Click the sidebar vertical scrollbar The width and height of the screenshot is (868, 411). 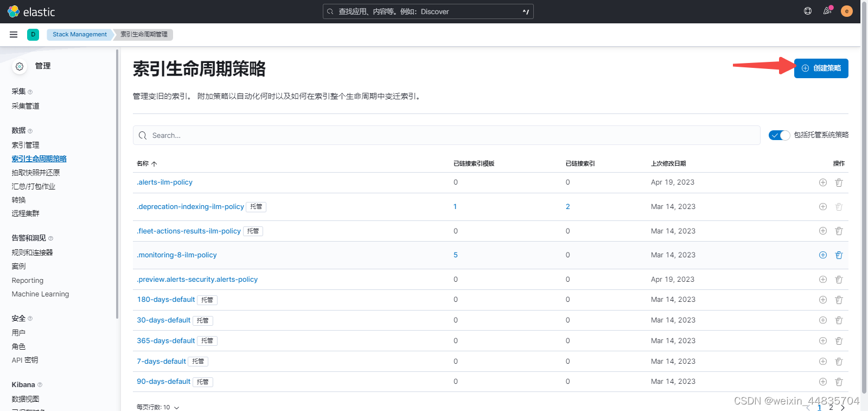point(117,184)
